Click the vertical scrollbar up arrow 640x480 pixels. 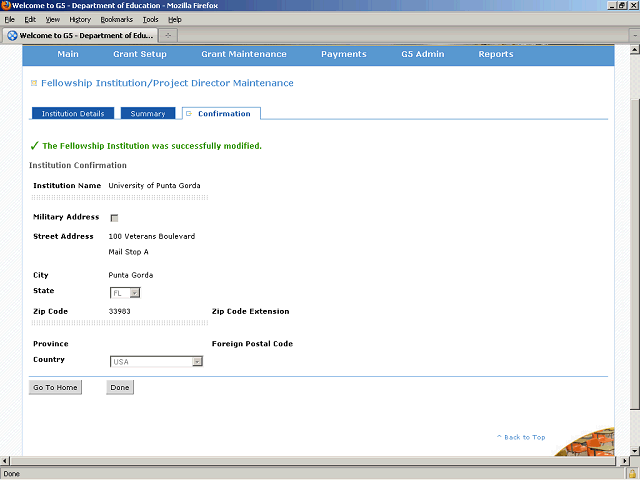tap(635, 50)
